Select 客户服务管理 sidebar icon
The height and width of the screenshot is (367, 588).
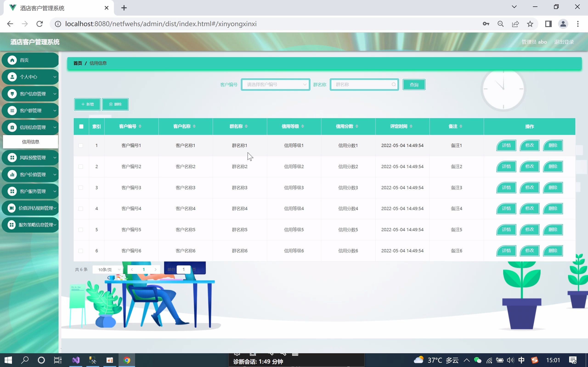coord(12,191)
